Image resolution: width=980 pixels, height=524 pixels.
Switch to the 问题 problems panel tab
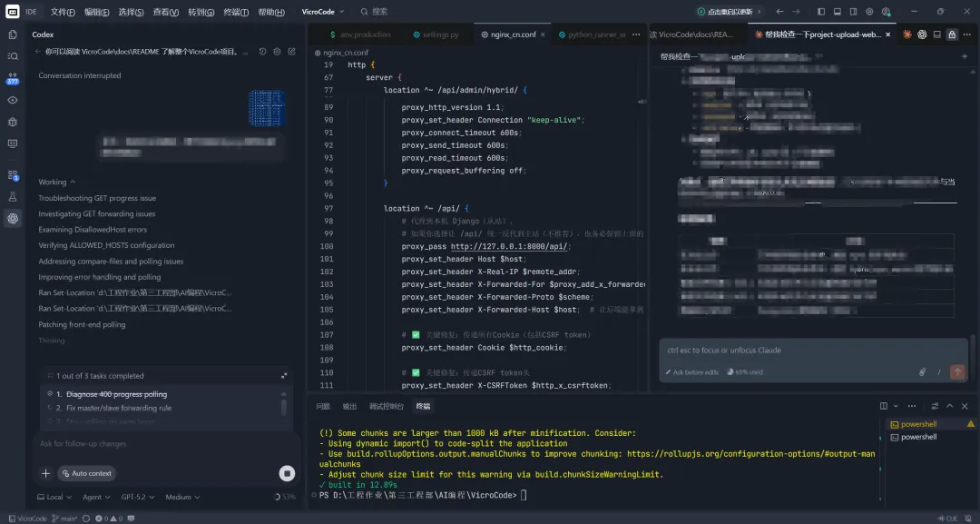323,407
